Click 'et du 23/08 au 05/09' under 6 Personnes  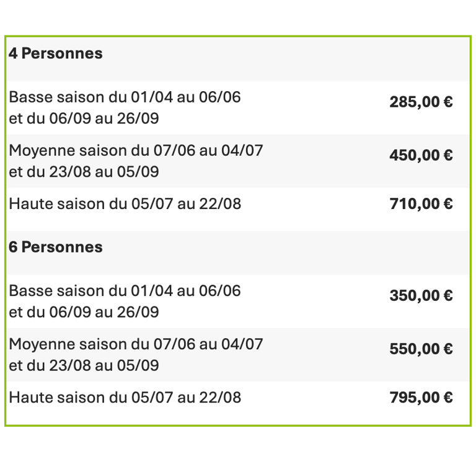pos(84,365)
